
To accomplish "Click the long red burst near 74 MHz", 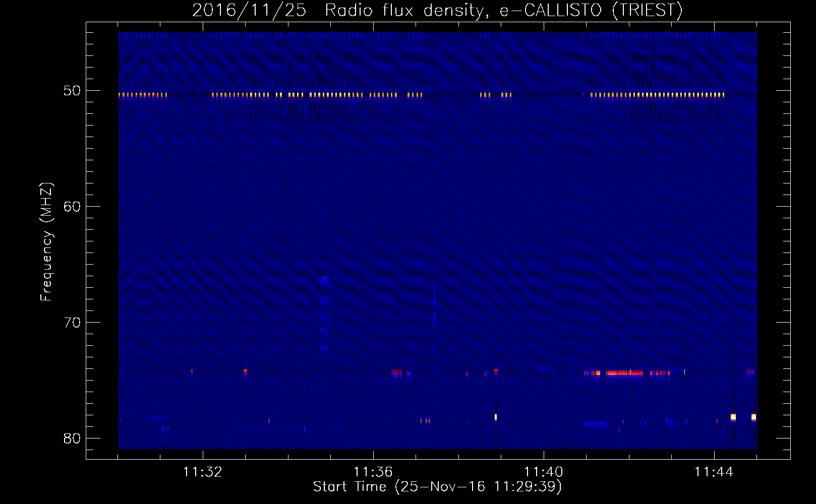I will click(x=625, y=373).
